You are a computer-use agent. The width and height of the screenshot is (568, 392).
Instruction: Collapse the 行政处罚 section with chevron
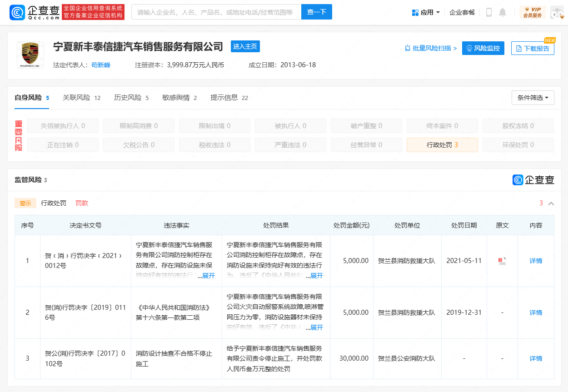[551, 203]
